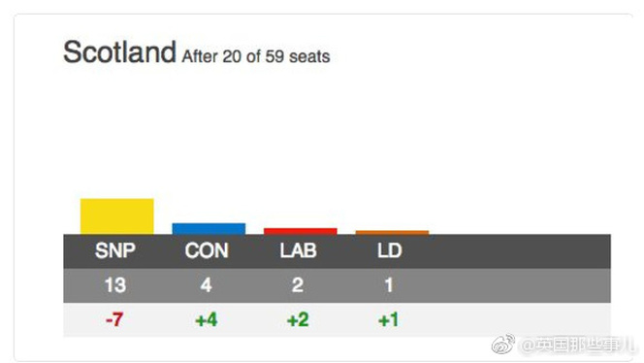Click the LAB +2 change value
644x363 pixels.
point(298,319)
